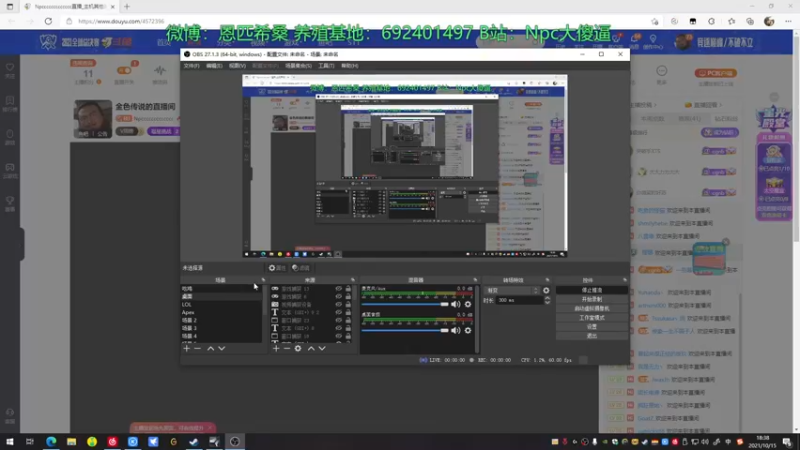
Task: Mute the 麦克风/Aux speaker icon
Action: tap(455, 304)
